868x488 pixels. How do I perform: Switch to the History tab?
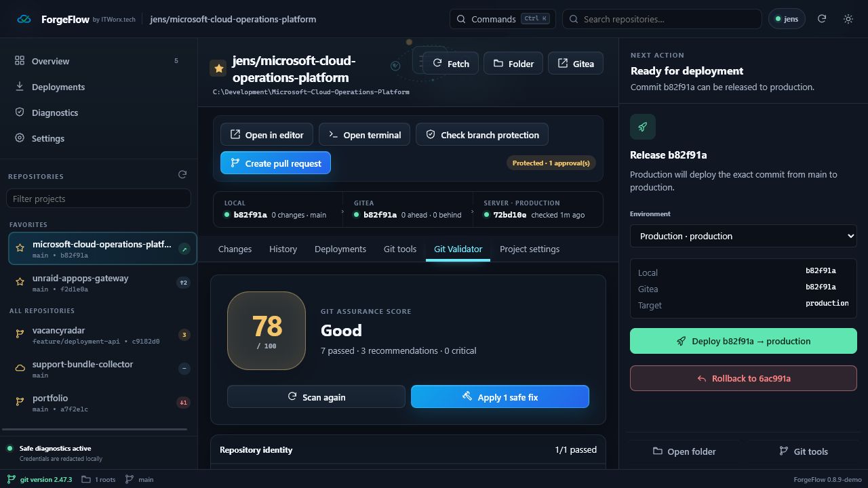(x=283, y=249)
